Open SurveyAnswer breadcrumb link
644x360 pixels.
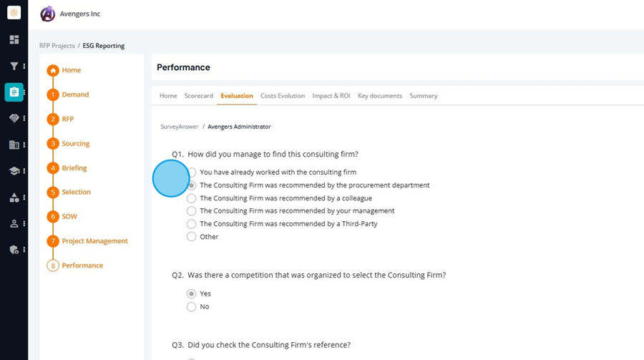point(179,127)
